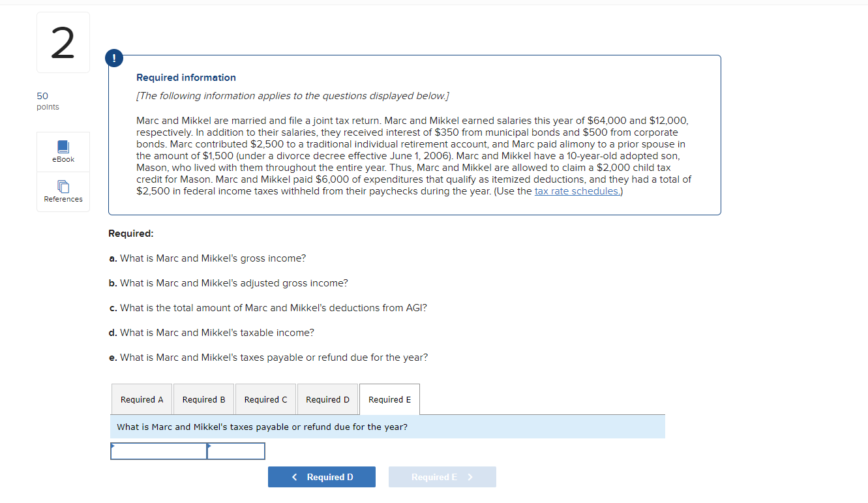Screen dimensions: 868x503
Task: Open the eBook resource
Action: pos(63,151)
